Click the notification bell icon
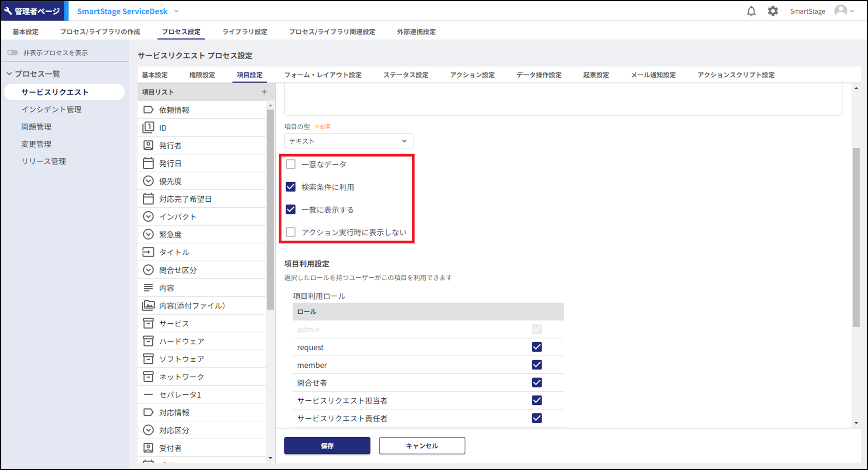The image size is (868, 470). click(x=751, y=11)
